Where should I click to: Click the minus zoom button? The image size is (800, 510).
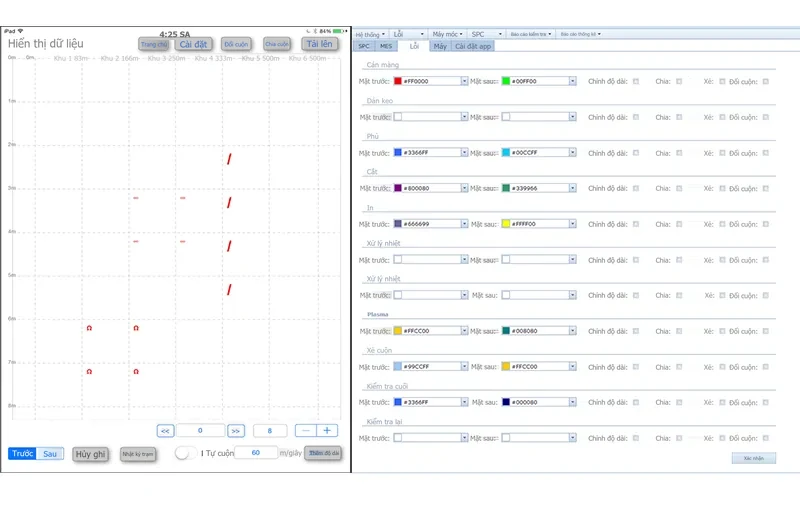306,430
